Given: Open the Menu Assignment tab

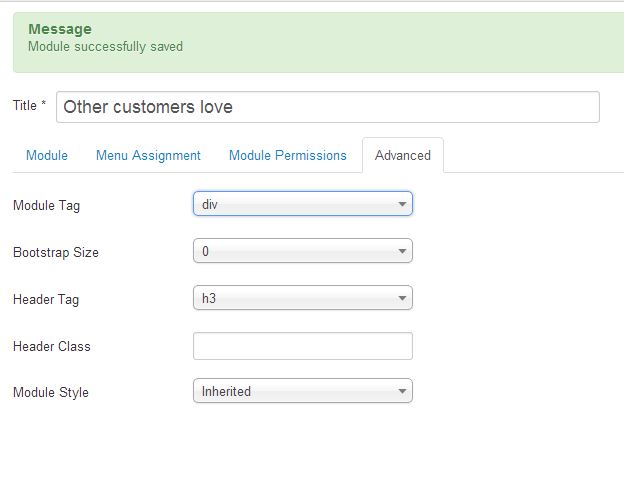Looking at the screenshot, I should (148, 155).
